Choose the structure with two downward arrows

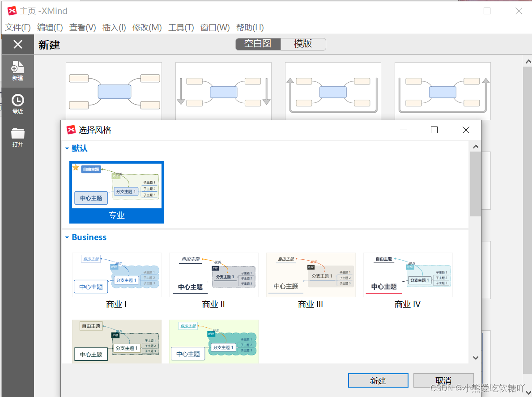pos(224,91)
